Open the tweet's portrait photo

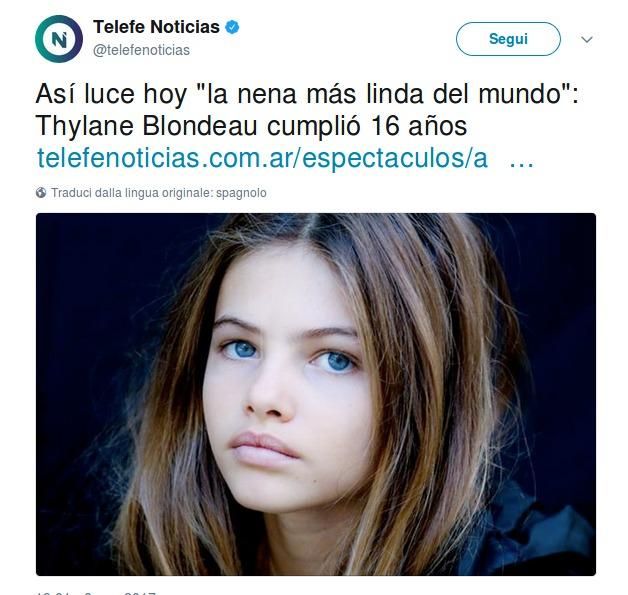[x=316, y=394]
